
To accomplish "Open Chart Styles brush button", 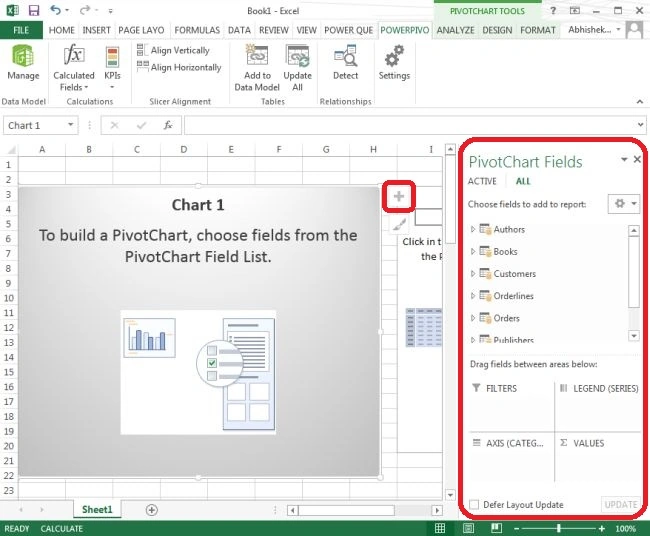I will click(399, 225).
